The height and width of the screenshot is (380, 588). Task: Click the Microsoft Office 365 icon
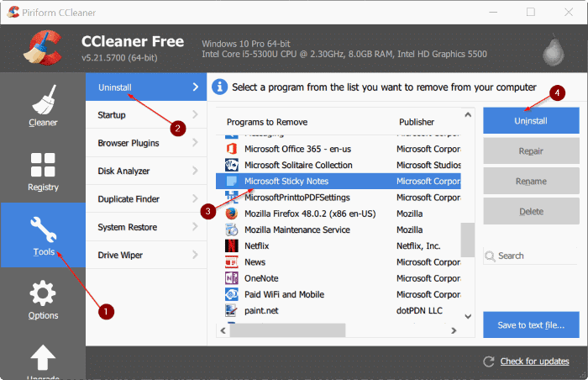click(231, 149)
